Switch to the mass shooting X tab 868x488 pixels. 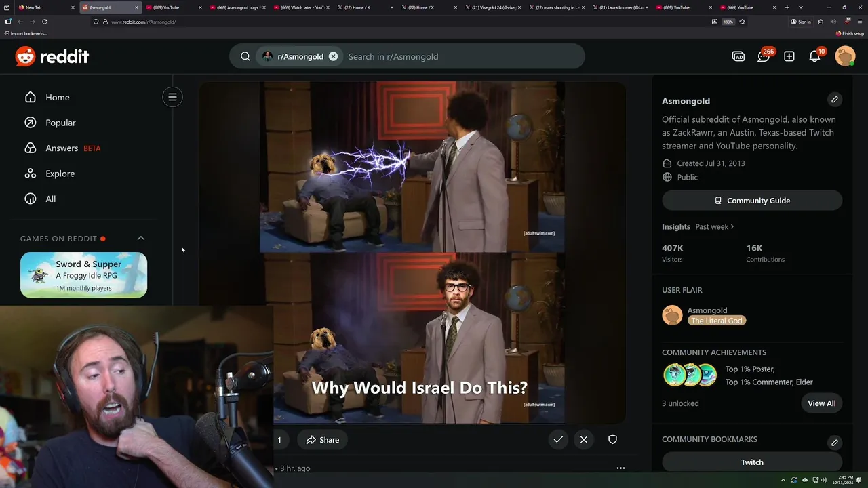(x=556, y=7)
